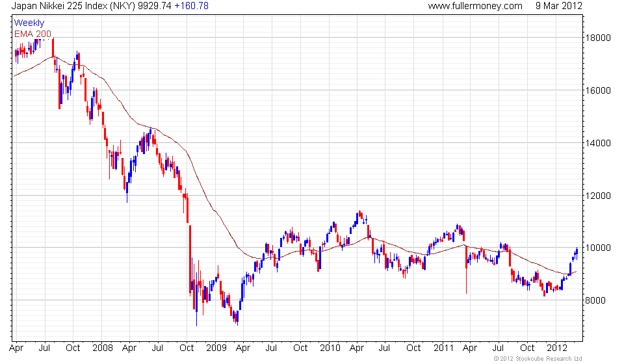Screen dimensions: 637x364
Task: Click the 12000 price axis label
Action: click(x=597, y=196)
